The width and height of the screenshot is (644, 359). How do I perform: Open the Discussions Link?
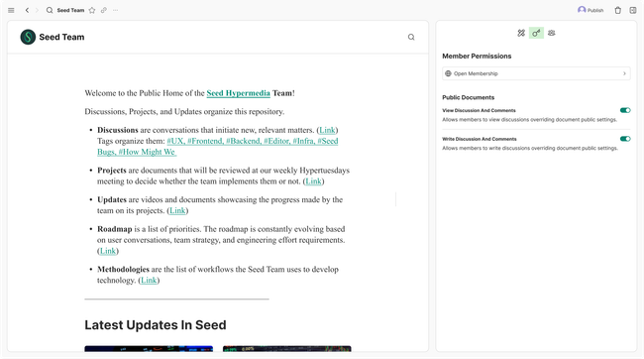[327, 130]
